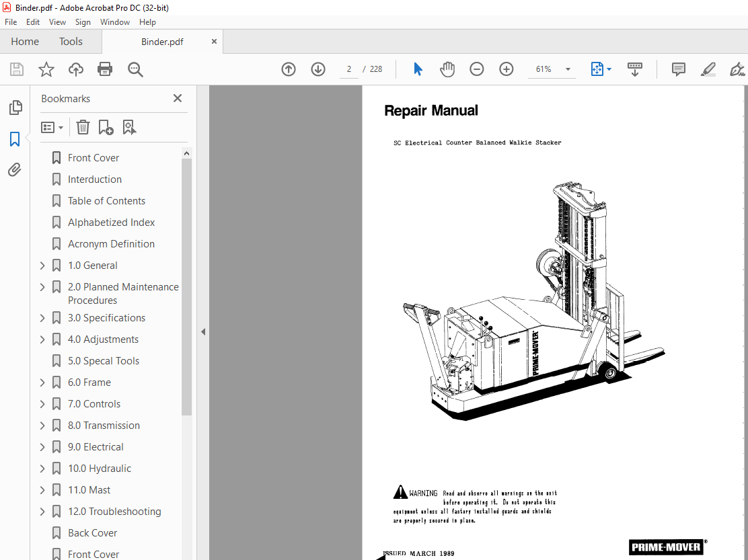This screenshot has width=748, height=560.
Task: Jump to 5.0 Specal Tools bookmark
Action: pyautogui.click(x=104, y=361)
